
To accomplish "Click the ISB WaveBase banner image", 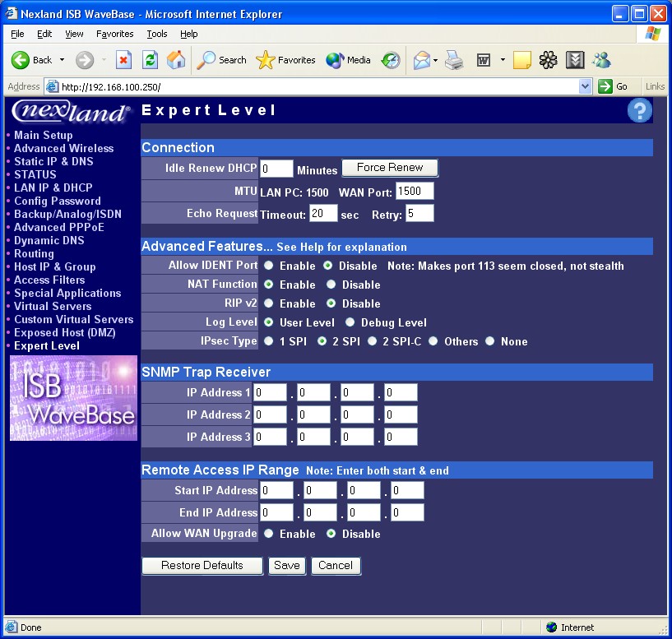I will [x=73, y=398].
